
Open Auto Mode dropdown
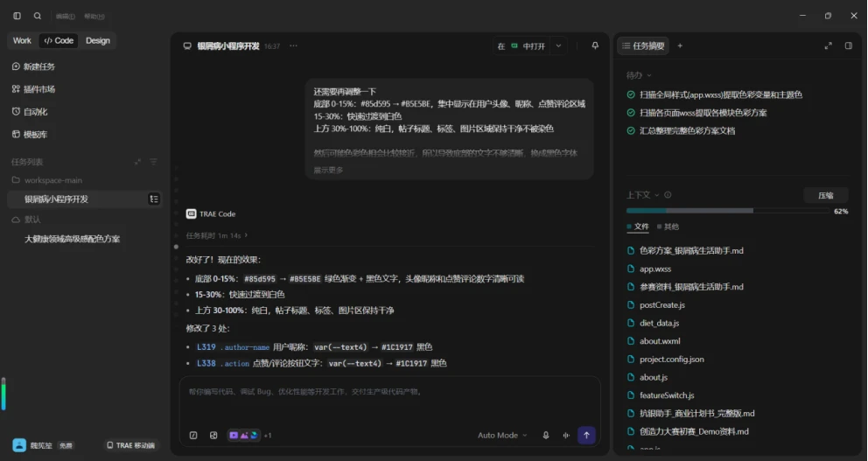502,436
